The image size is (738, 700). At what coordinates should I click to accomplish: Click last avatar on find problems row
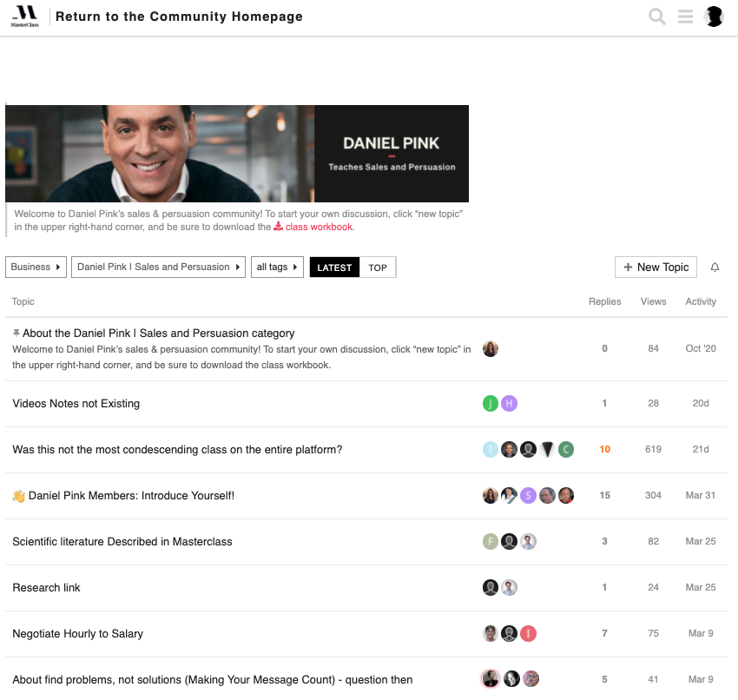click(x=530, y=679)
